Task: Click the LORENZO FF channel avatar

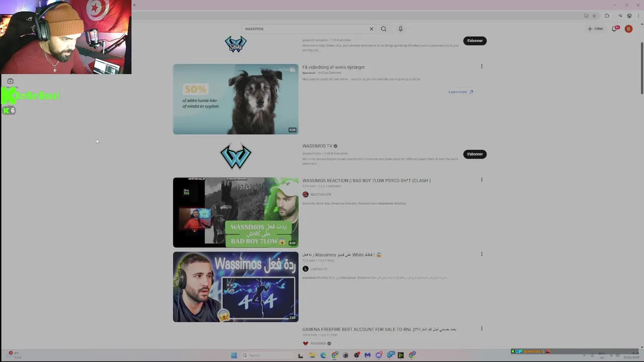Action: click(305, 269)
